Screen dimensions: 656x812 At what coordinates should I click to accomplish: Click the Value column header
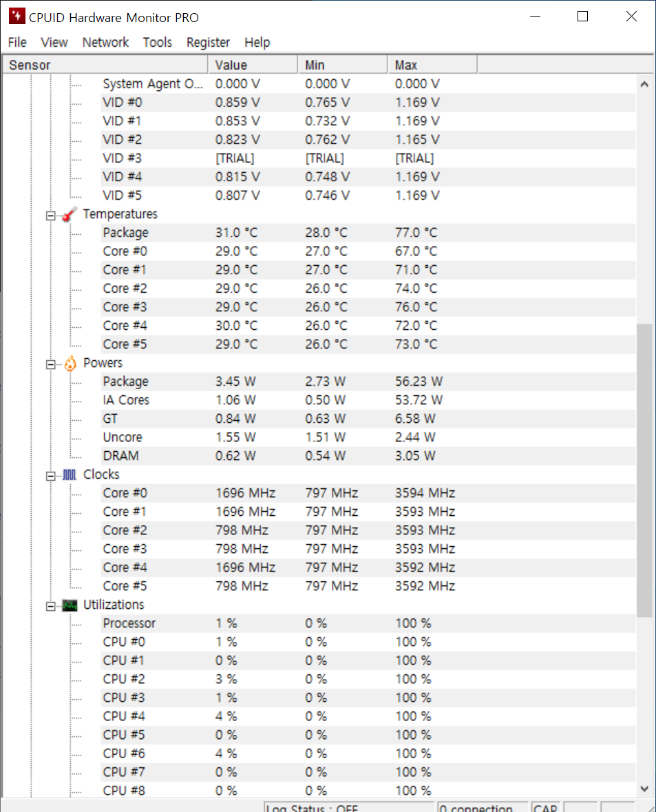[253, 65]
